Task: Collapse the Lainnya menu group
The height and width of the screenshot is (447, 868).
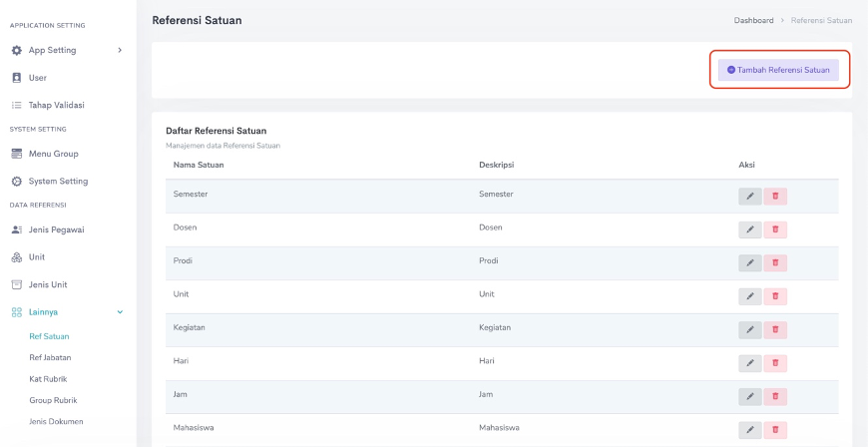Action: [120, 312]
